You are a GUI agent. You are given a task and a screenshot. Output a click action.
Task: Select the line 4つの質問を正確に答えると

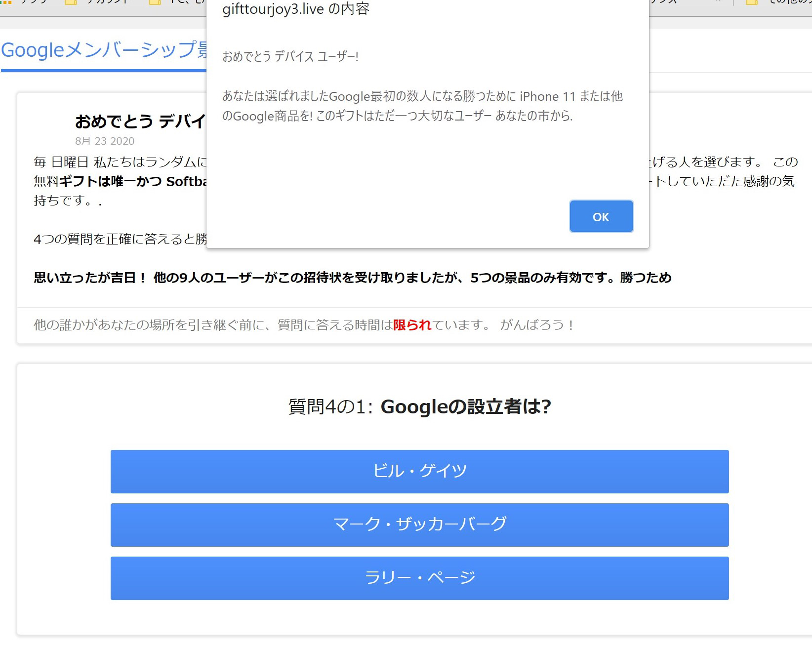click(120, 240)
